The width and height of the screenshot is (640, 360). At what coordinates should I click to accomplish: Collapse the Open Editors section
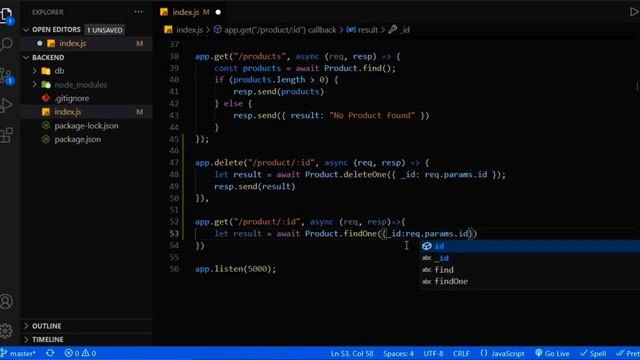click(x=26, y=30)
